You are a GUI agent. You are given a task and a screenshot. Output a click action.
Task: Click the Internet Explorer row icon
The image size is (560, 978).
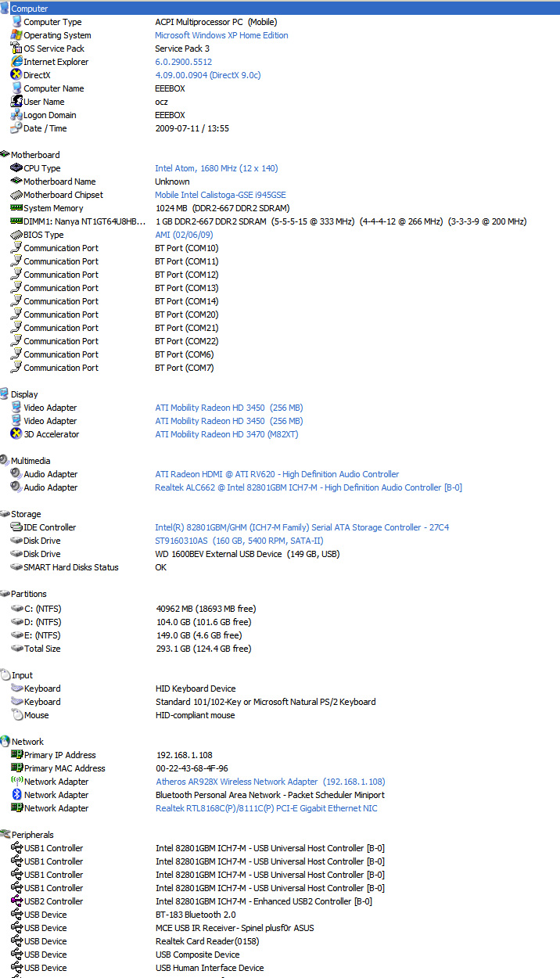pyautogui.click(x=16, y=62)
